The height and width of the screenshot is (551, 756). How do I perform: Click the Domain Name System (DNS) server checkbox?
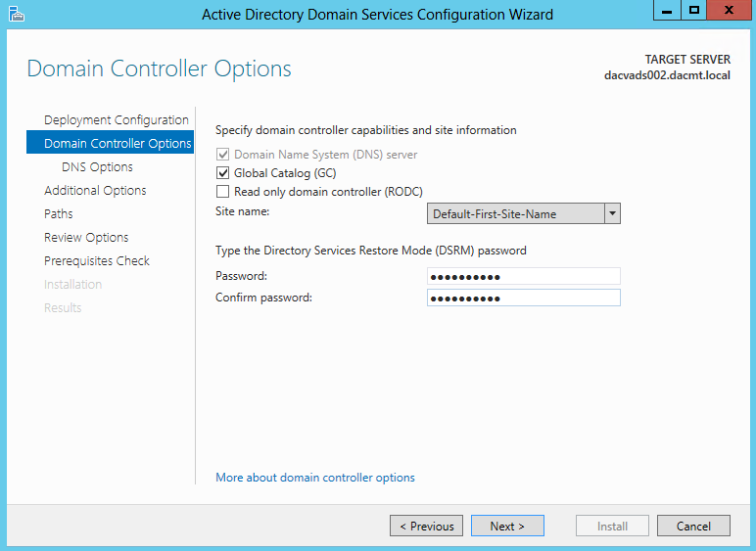pos(222,155)
